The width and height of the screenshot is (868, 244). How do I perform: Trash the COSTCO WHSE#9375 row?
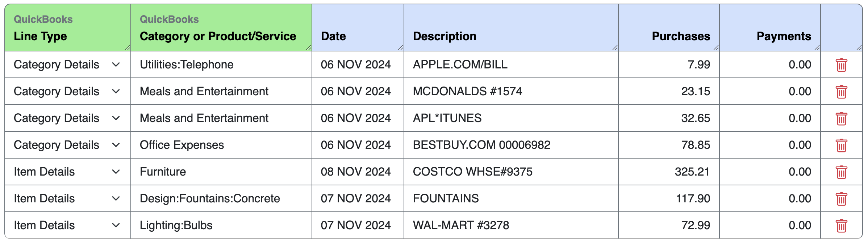pos(841,172)
